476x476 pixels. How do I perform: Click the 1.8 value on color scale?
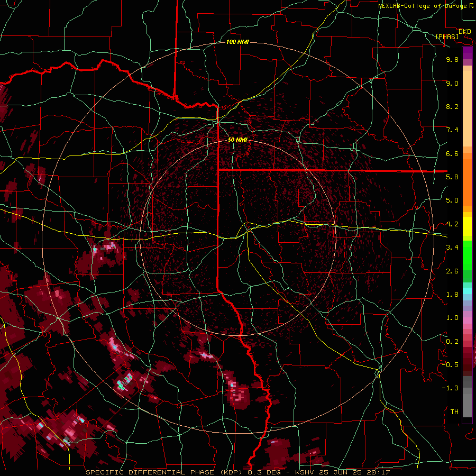452,295
